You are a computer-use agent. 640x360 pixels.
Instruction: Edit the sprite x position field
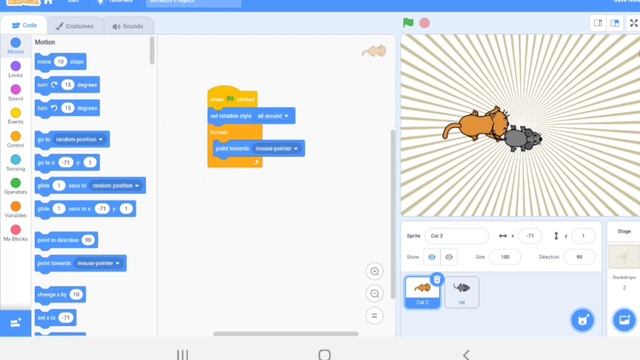pos(530,236)
